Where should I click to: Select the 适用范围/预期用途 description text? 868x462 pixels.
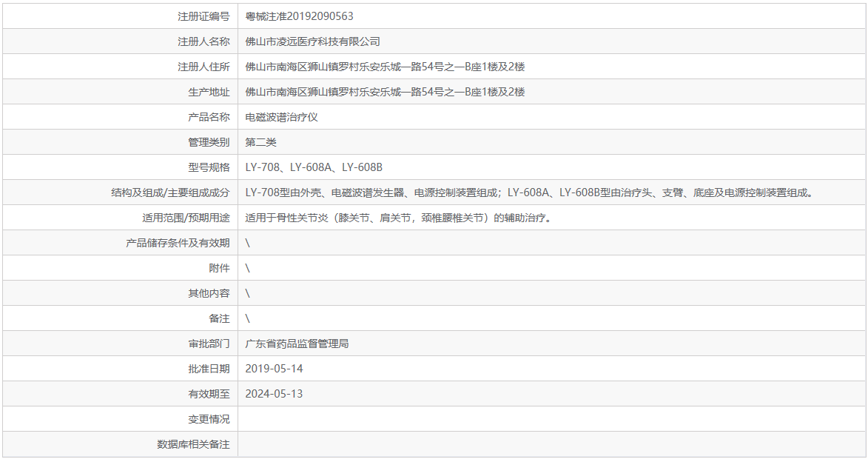(x=386, y=217)
